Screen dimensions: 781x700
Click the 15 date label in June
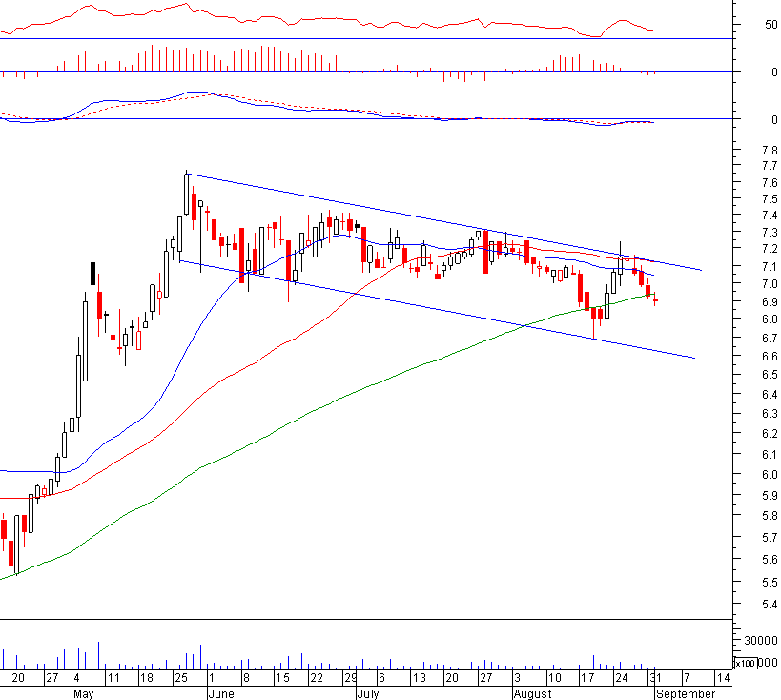click(x=282, y=677)
